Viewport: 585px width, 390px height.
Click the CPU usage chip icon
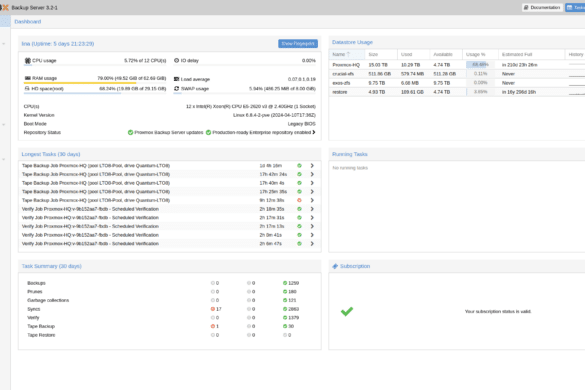point(28,60)
